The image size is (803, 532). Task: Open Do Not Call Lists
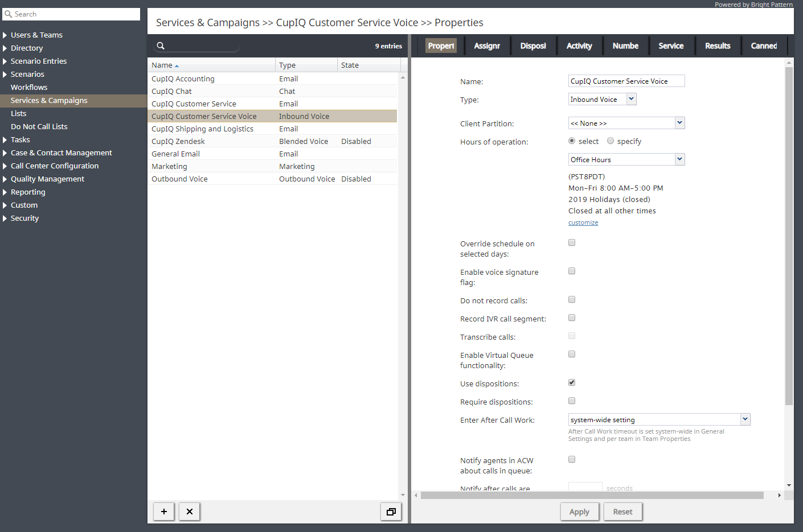[x=39, y=127]
